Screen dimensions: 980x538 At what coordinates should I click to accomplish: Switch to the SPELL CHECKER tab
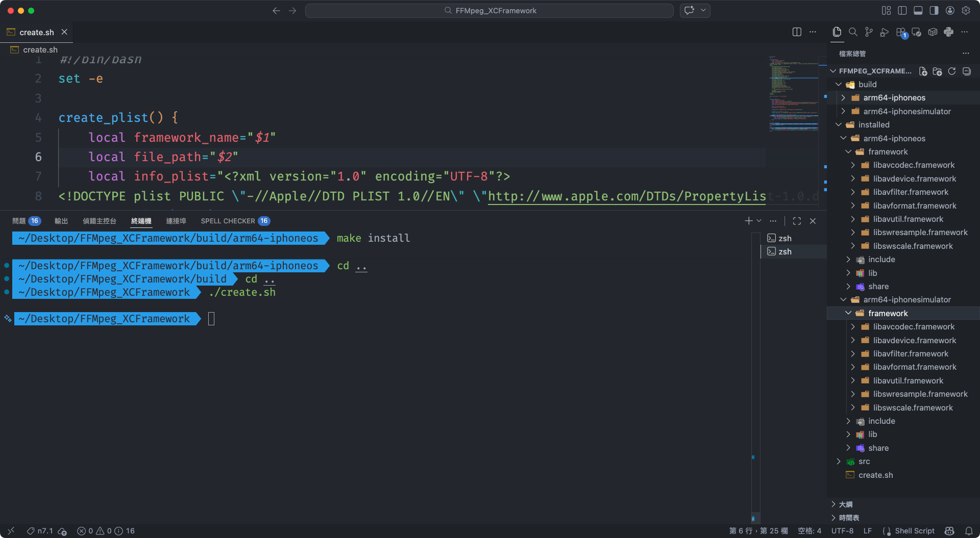click(x=228, y=221)
